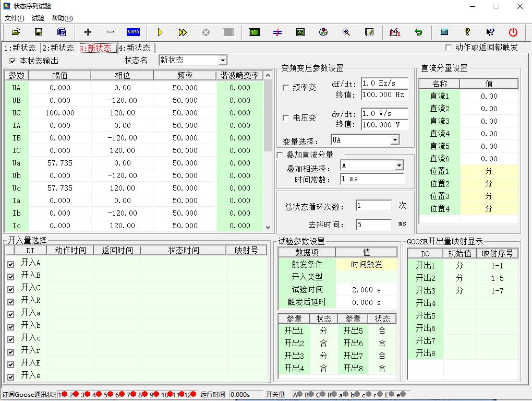Click the 触发条件 时间触发 cell
The width and height of the screenshot is (532, 401).
pos(366,265)
